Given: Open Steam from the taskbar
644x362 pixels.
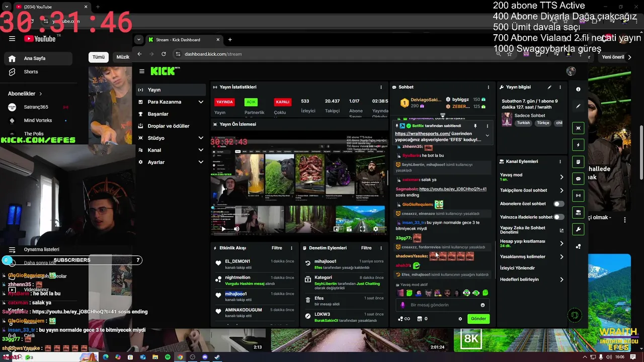Looking at the screenshot, I should [217, 357].
